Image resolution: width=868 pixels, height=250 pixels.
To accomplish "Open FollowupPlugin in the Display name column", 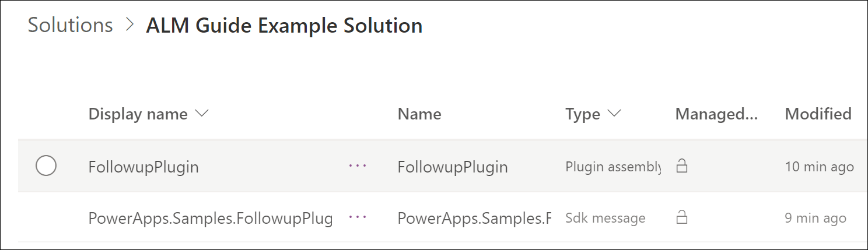I will pos(143,167).
